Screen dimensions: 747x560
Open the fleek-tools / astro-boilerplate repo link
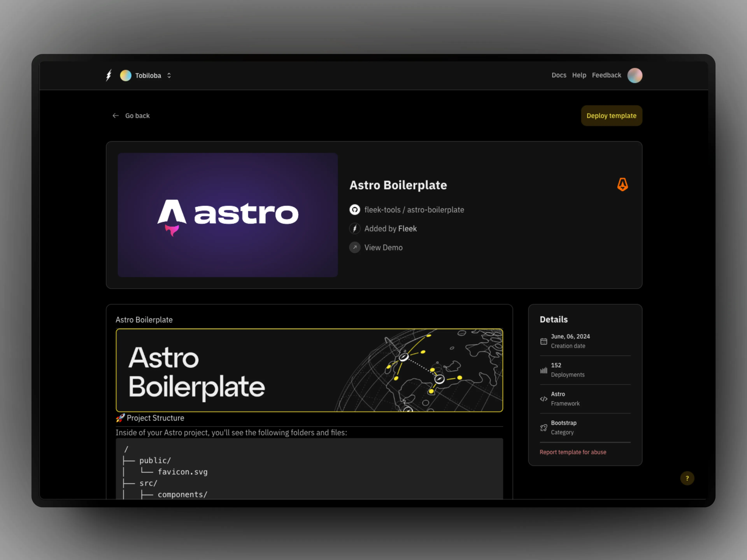[414, 210]
